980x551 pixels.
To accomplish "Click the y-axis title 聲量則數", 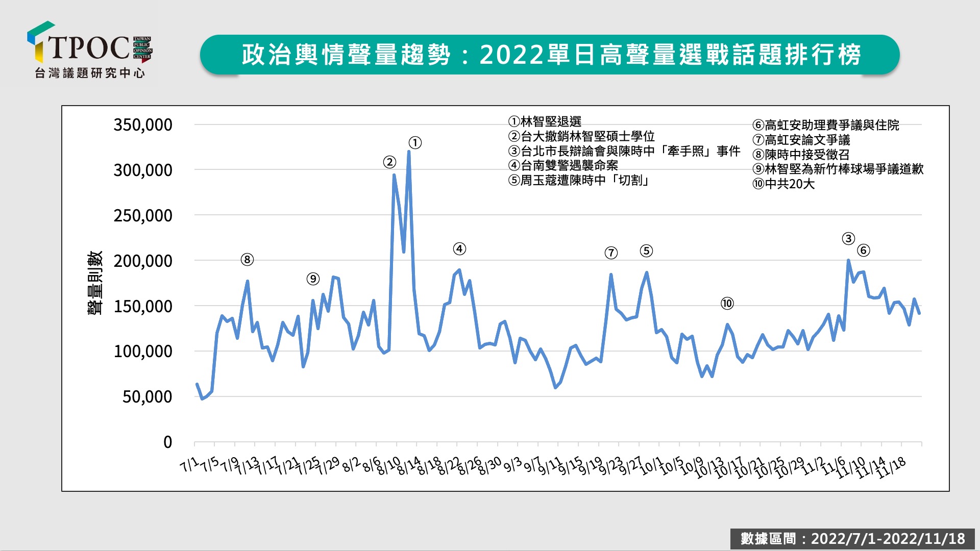I will coord(95,283).
